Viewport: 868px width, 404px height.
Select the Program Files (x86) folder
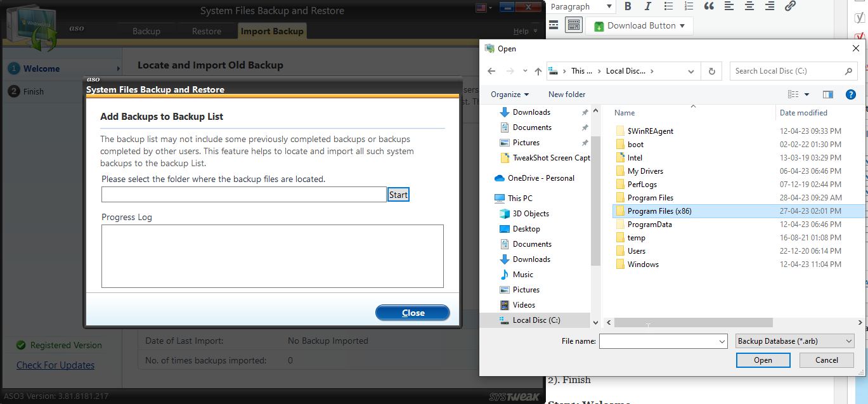tap(659, 211)
